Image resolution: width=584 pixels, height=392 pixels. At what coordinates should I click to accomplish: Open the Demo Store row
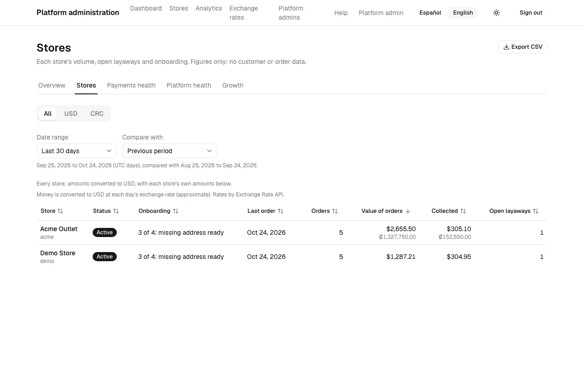pyautogui.click(x=292, y=257)
